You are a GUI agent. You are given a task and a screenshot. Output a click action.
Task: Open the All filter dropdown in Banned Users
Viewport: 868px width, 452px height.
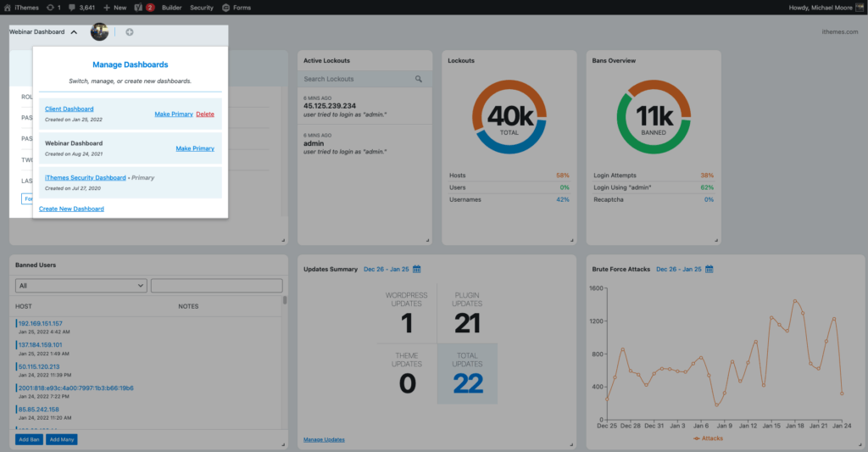tap(81, 286)
